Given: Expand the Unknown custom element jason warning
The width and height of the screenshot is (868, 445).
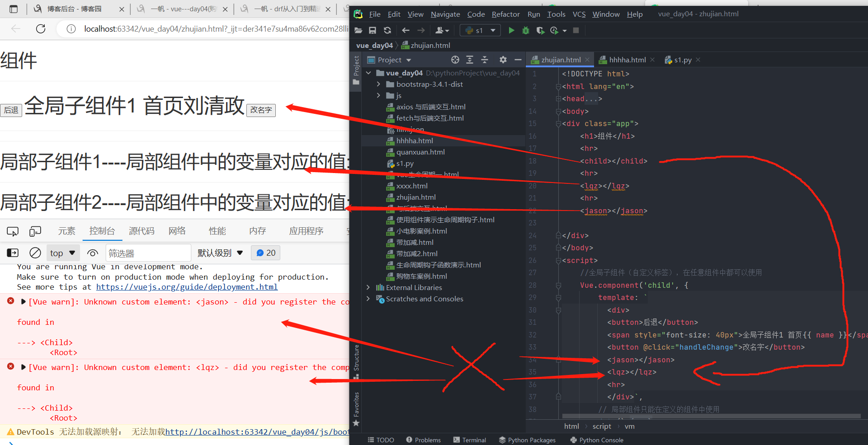Looking at the screenshot, I should [x=24, y=302].
